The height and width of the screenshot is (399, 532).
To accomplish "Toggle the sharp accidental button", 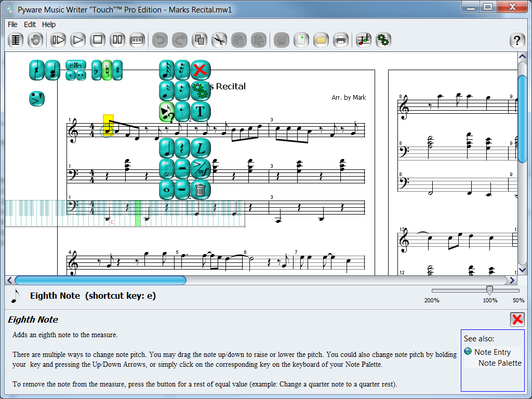I will coord(118,70).
